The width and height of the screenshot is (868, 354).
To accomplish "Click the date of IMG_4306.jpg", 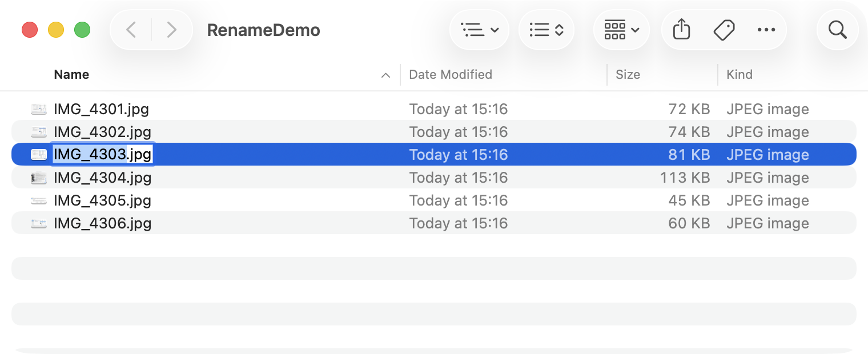I will [x=459, y=223].
